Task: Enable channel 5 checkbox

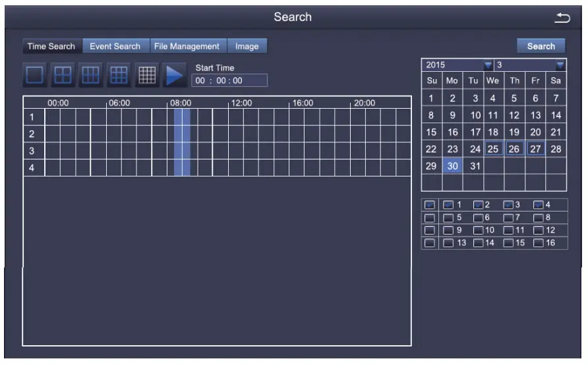Action: [448, 217]
